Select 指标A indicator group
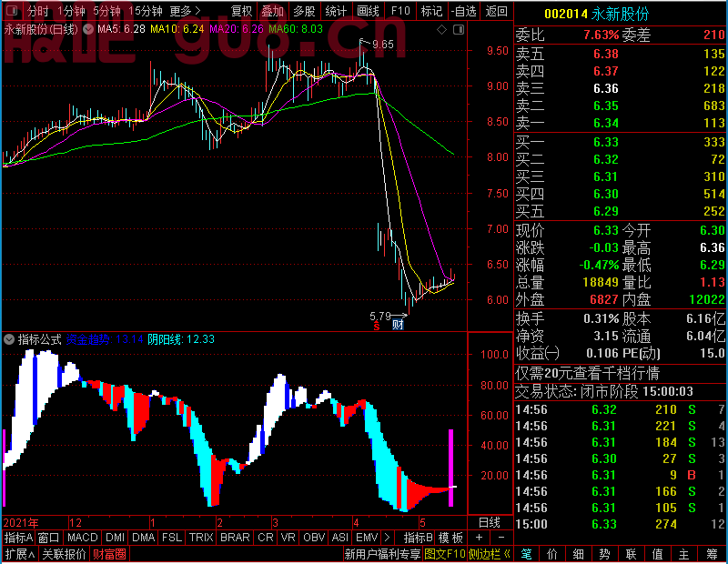This screenshot has height=564, width=728. (18, 538)
